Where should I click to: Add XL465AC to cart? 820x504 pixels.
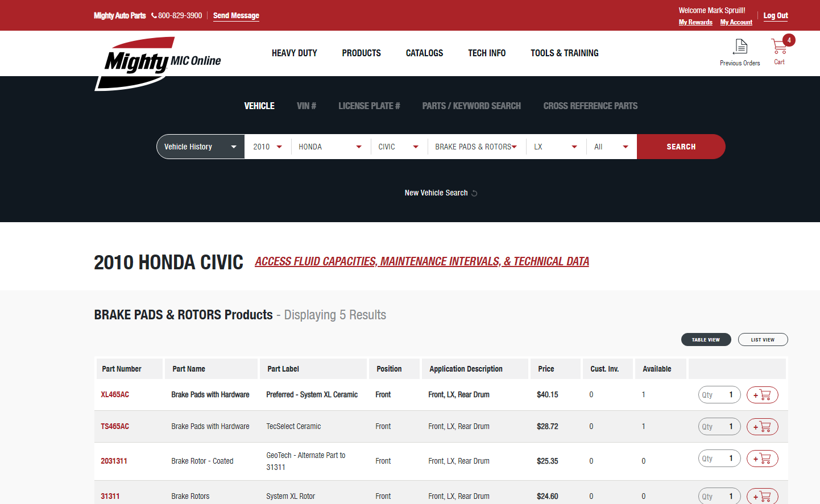tap(762, 395)
